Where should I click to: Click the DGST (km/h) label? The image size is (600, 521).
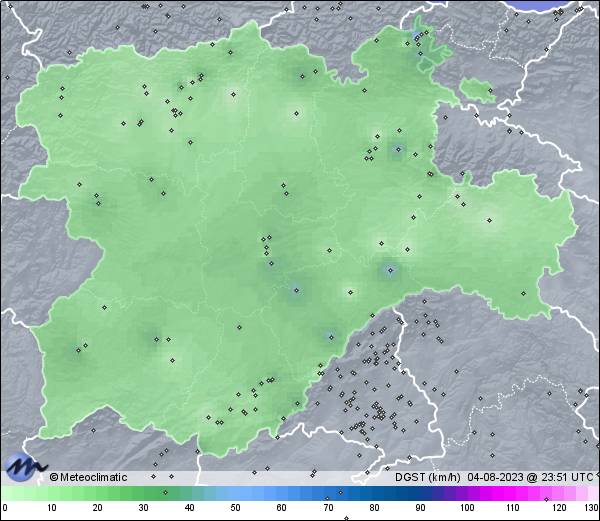coord(428,477)
